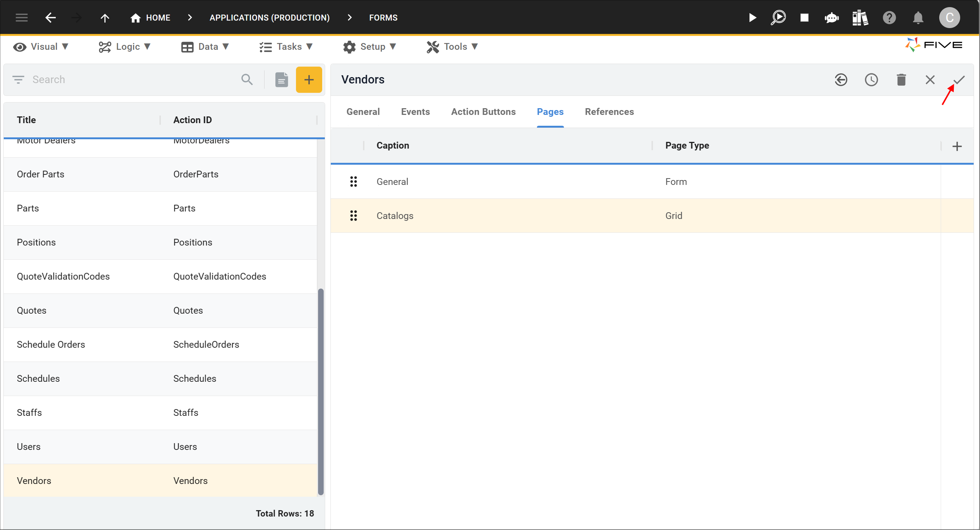
Task: Select the General page caption
Action: pos(392,182)
